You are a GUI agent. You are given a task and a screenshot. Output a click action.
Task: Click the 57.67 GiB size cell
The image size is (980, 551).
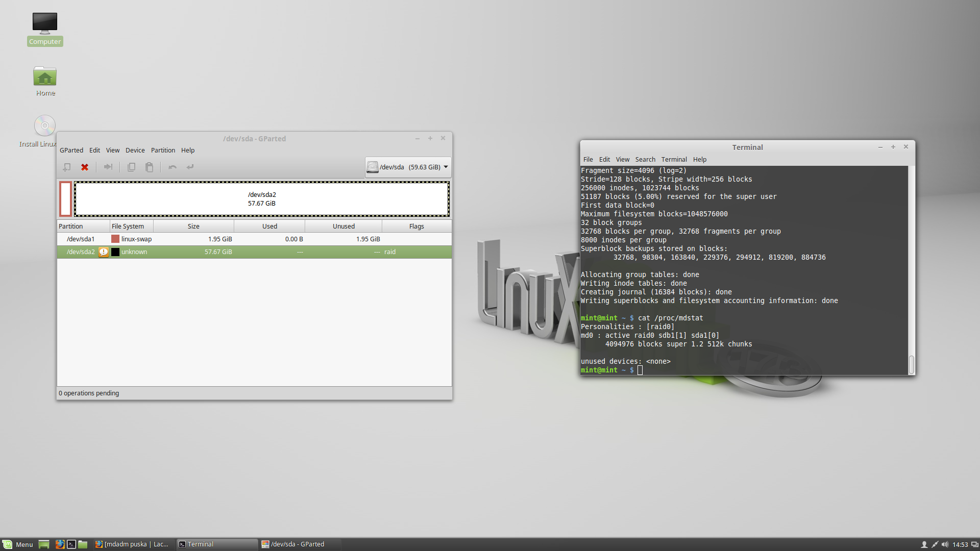(218, 252)
